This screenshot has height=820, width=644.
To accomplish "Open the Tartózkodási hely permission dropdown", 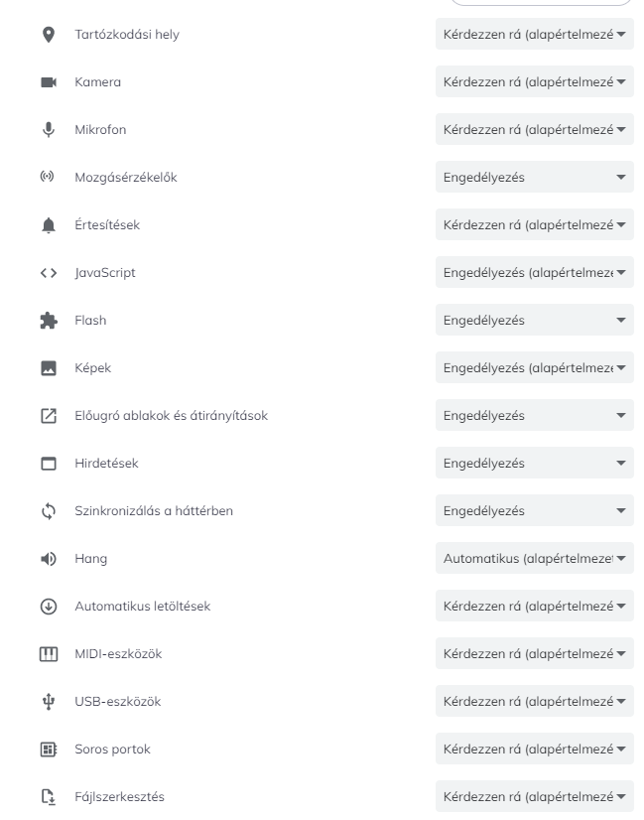I will point(534,35).
